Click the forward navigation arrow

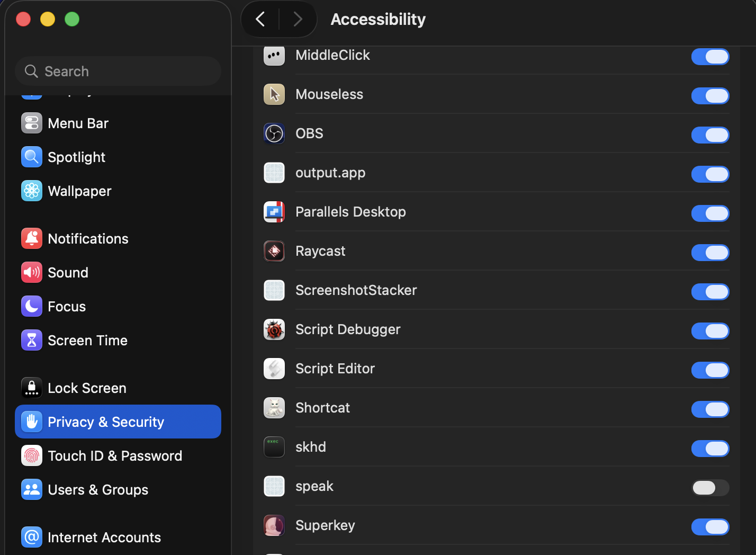click(298, 19)
